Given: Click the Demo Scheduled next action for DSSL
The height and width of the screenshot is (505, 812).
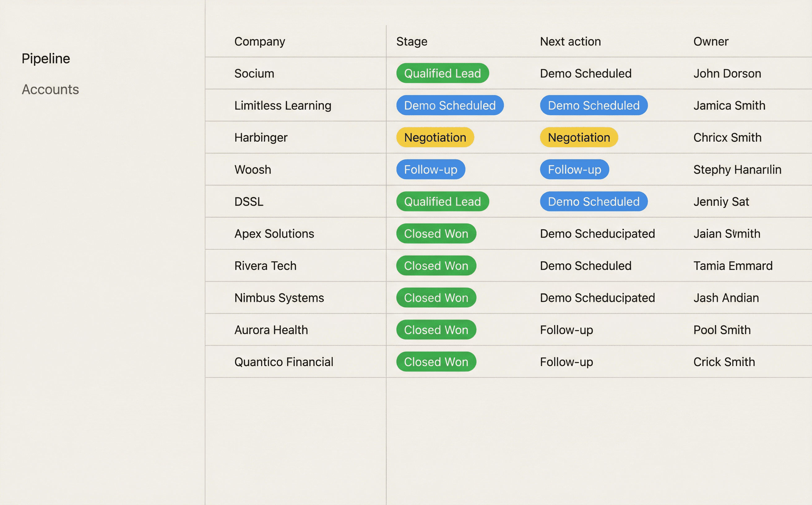Looking at the screenshot, I should [x=593, y=201].
